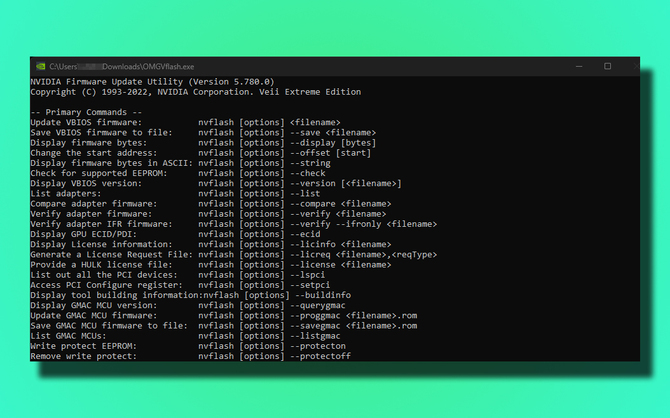670x418 pixels.
Task: Maximize the OMGVflash.exe console window
Action: tap(607, 66)
